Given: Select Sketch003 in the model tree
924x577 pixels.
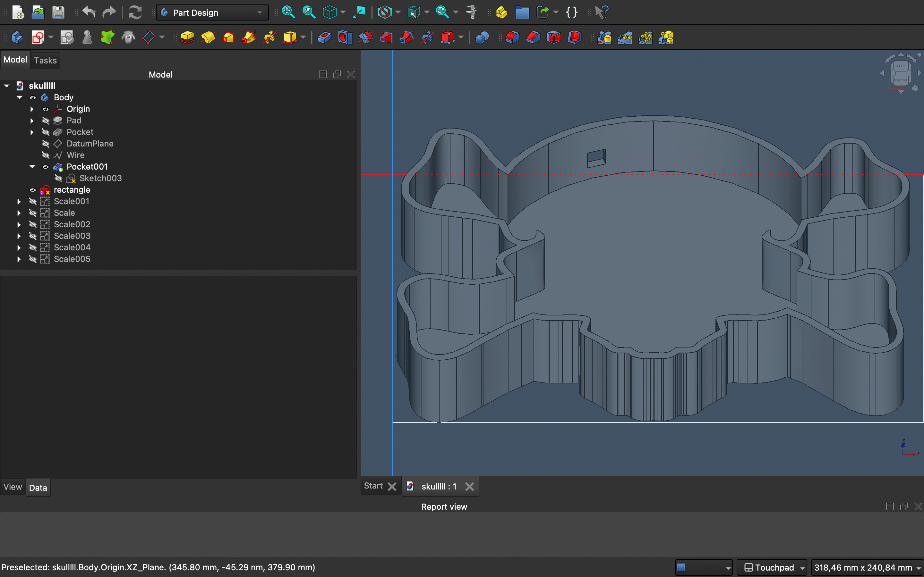Looking at the screenshot, I should 100,178.
